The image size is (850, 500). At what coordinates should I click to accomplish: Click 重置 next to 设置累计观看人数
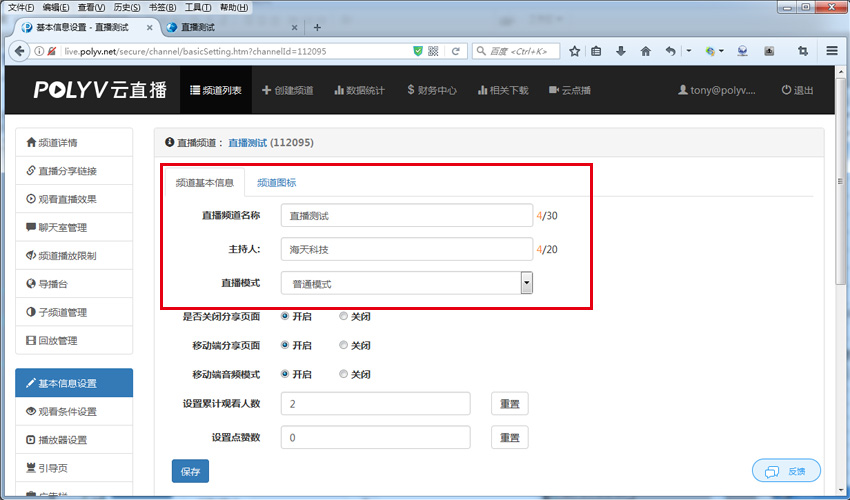pyautogui.click(x=509, y=404)
